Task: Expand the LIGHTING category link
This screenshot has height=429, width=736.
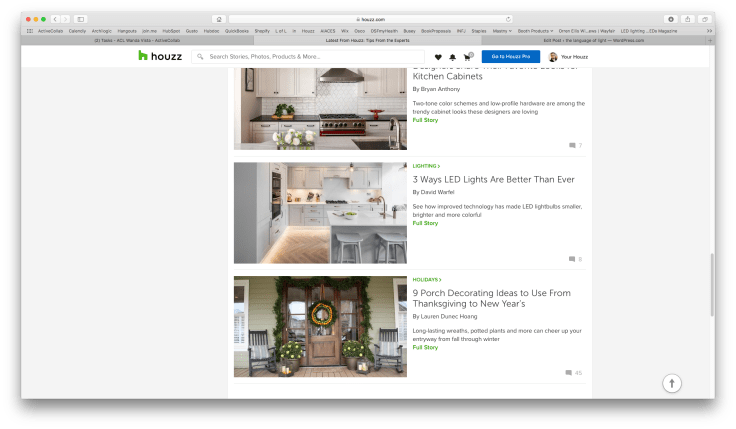Action: click(x=426, y=166)
